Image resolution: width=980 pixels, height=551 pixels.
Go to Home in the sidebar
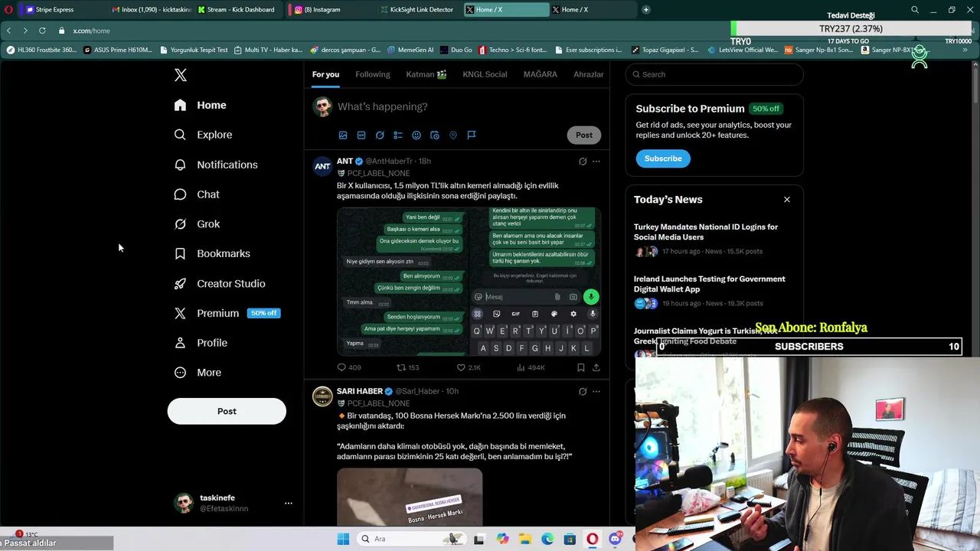201,105
